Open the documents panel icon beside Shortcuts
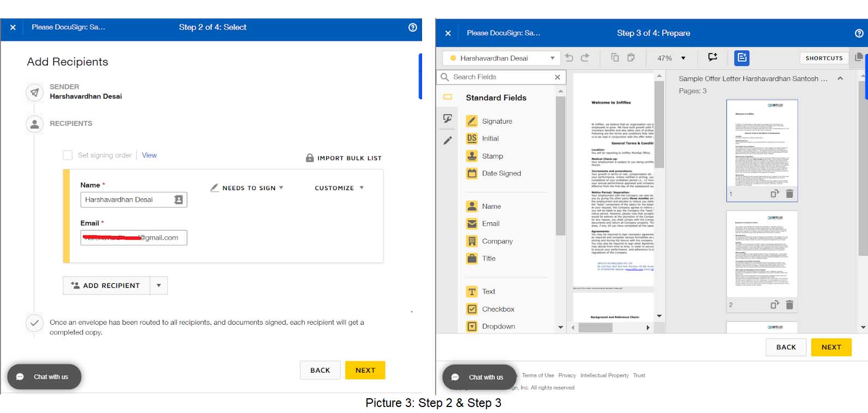 [x=858, y=57]
